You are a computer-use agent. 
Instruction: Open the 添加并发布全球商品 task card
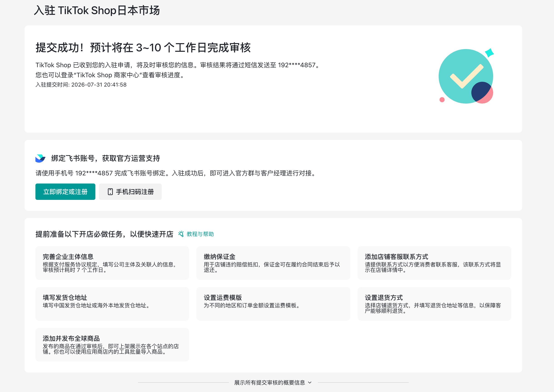click(112, 345)
